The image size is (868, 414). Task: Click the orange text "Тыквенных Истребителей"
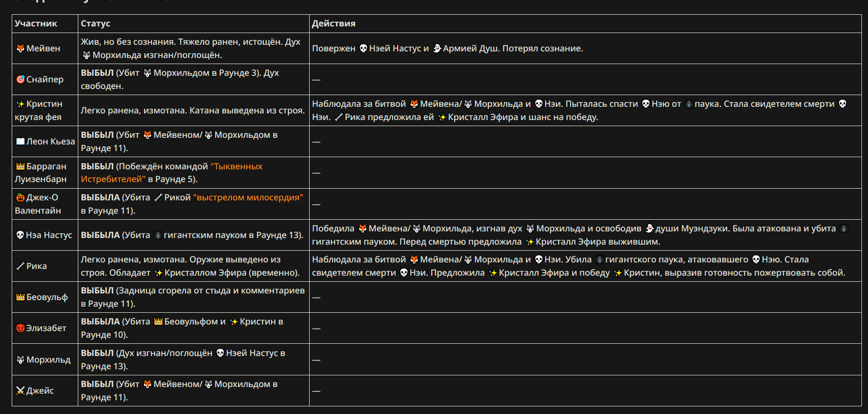point(172,172)
